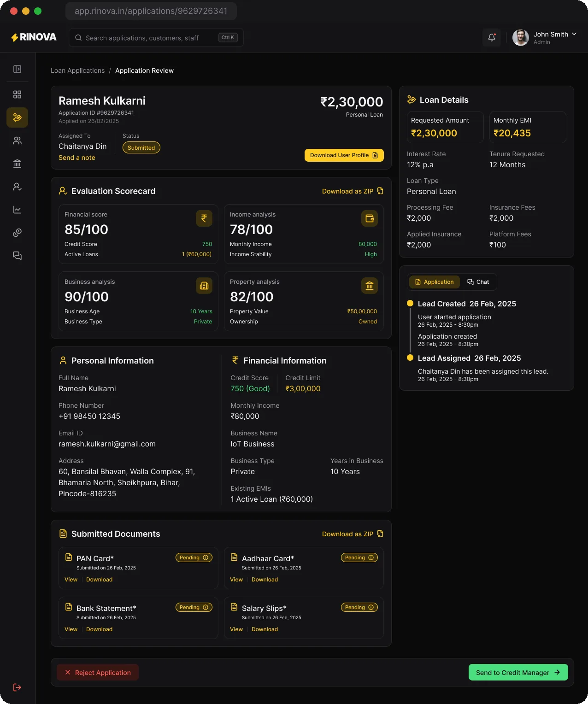Image resolution: width=588 pixels, height=704 pixels.
Task: Focus the search applications input field
Action: coord(156,38)
